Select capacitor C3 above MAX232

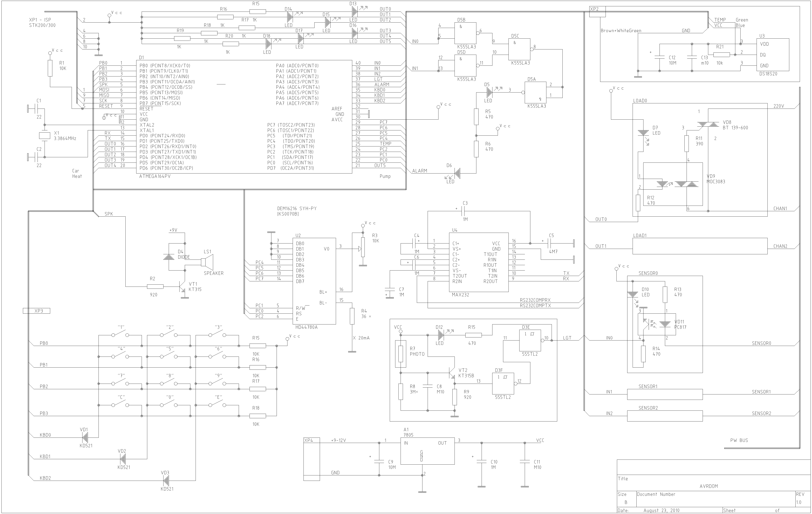click(463, 211)
